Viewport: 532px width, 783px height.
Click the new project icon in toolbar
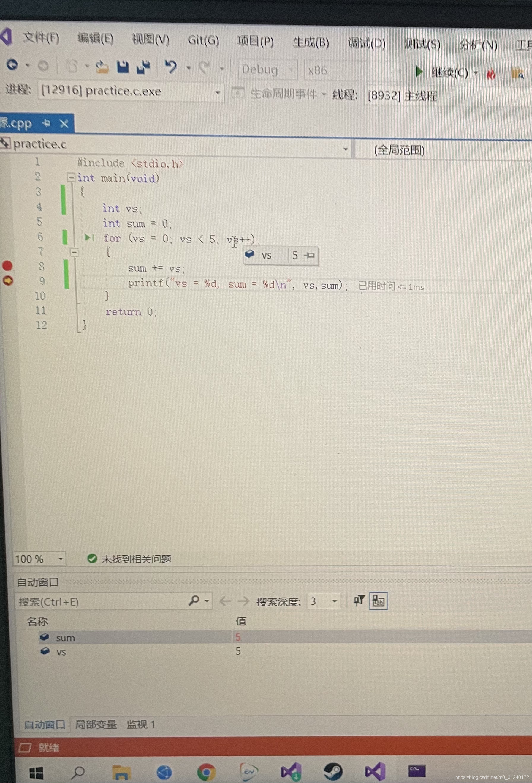(x=71, y=66)
